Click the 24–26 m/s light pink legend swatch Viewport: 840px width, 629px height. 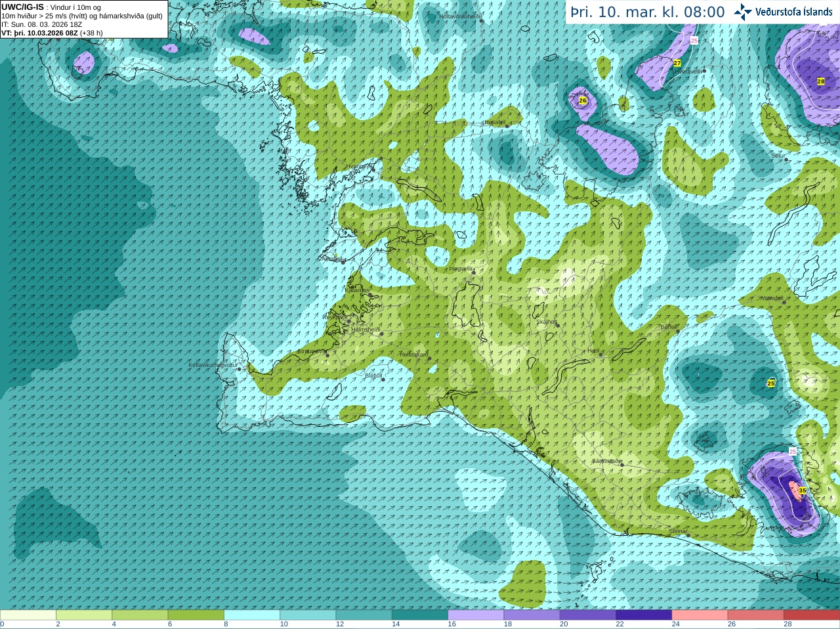(700, 615)
